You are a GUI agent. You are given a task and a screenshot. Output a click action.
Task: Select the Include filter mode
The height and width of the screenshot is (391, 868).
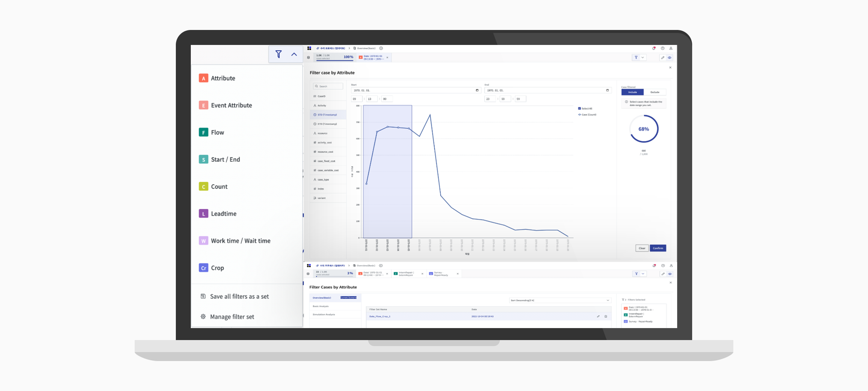632,92
